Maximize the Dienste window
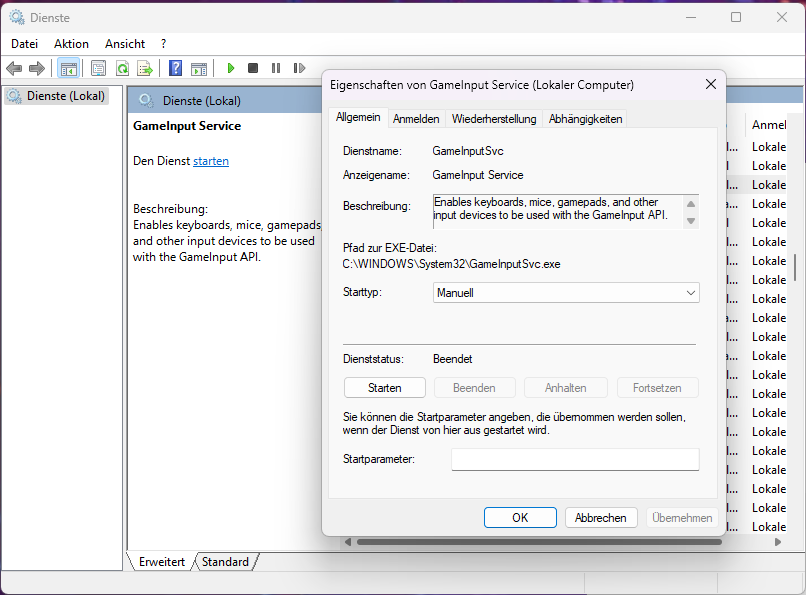Viewport: 806px width, 595px height. click(736, 17)
